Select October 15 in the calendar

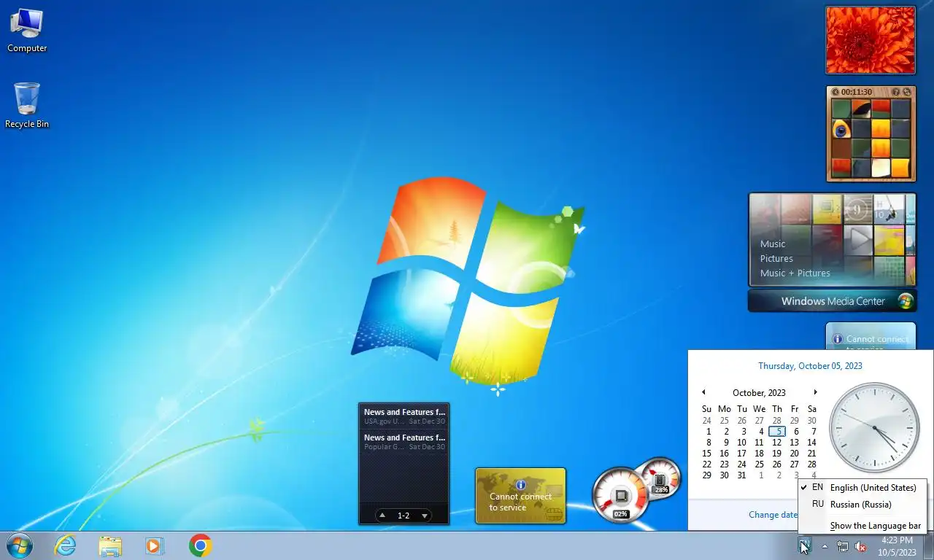(x=707, y=454)
